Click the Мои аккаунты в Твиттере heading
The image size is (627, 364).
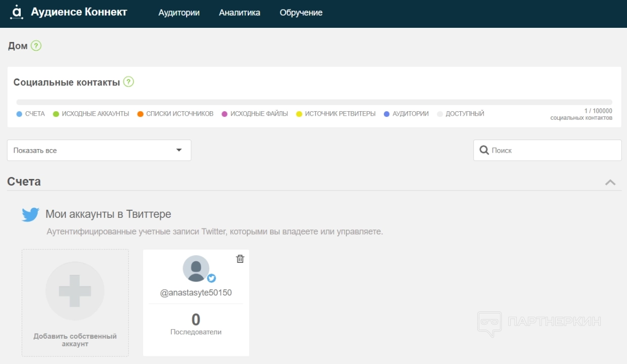click(x=108, y=214)
